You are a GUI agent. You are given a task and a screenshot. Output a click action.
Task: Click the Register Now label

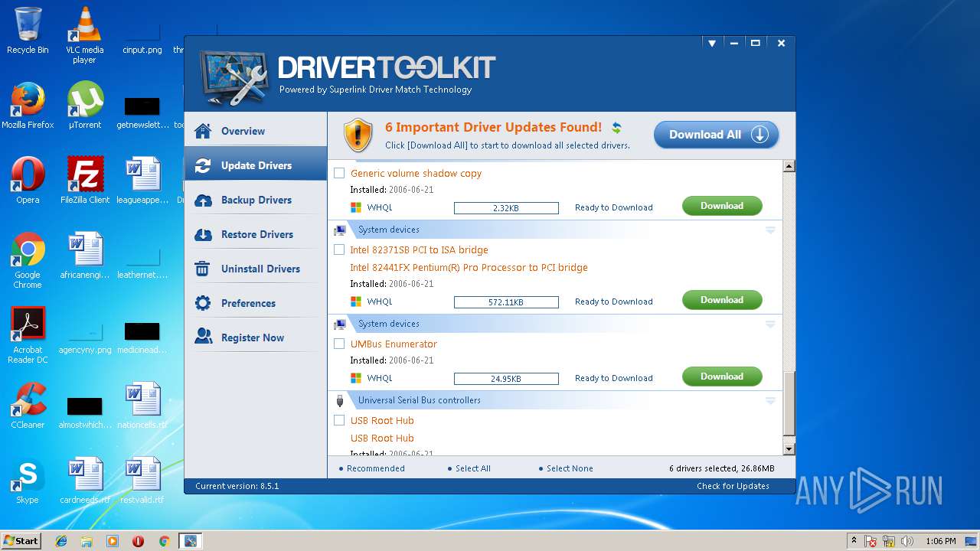253,337
